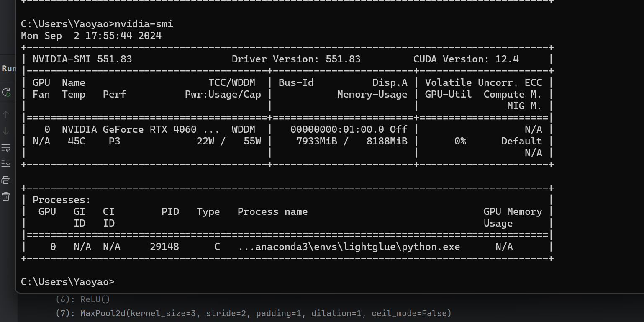Viewport: 644px width, 322px height.
Task: Toggle soft-wrap for console output
Action: [6, 148]
